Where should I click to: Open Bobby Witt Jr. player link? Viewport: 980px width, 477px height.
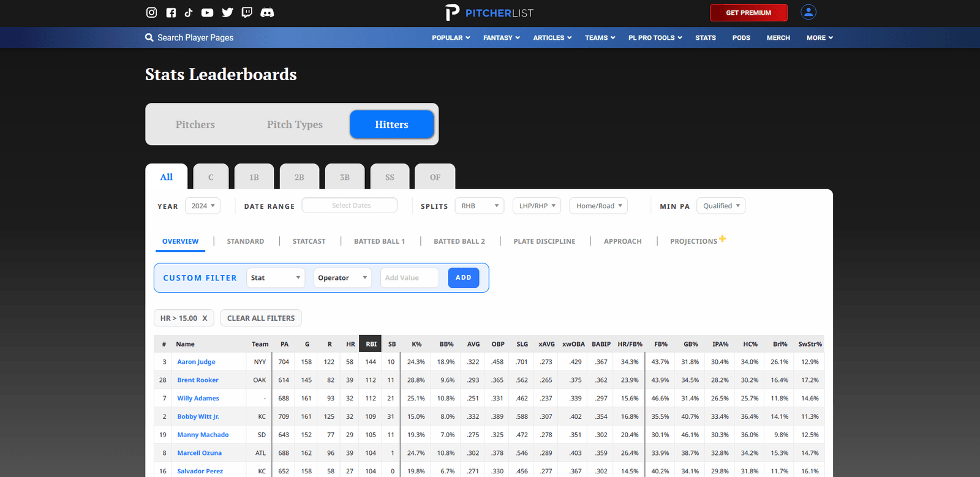pos(198,416)
